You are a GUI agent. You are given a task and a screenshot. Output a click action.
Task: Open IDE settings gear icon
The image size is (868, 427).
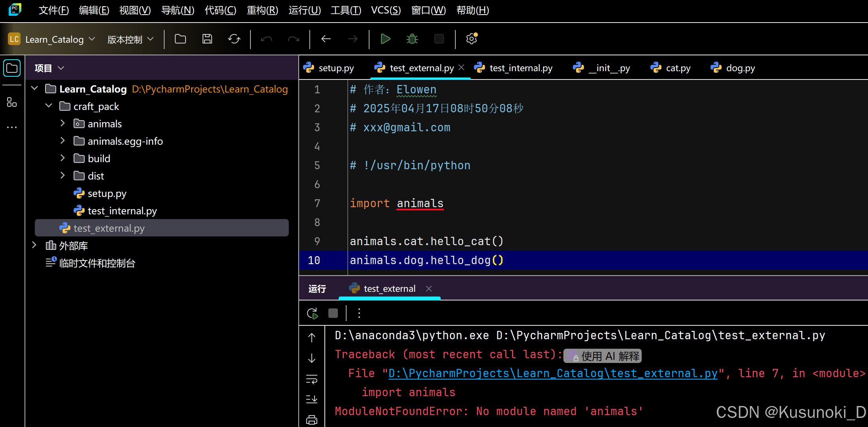coord(471,39)
